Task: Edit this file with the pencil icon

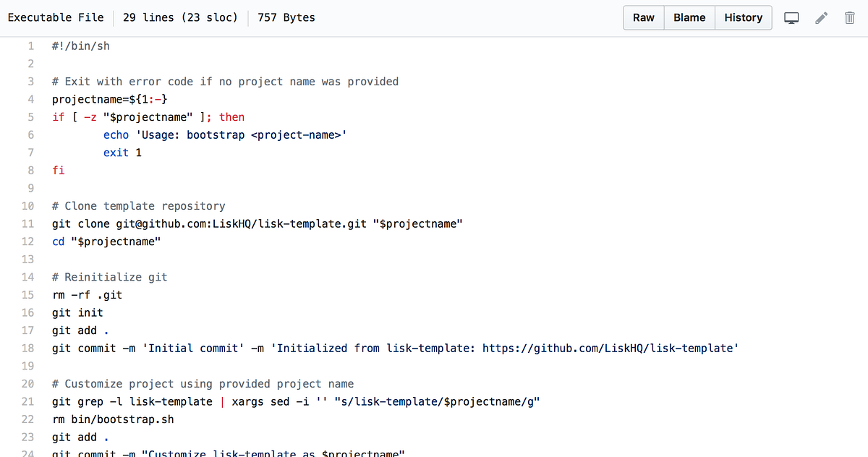Action: coord(821,17)
